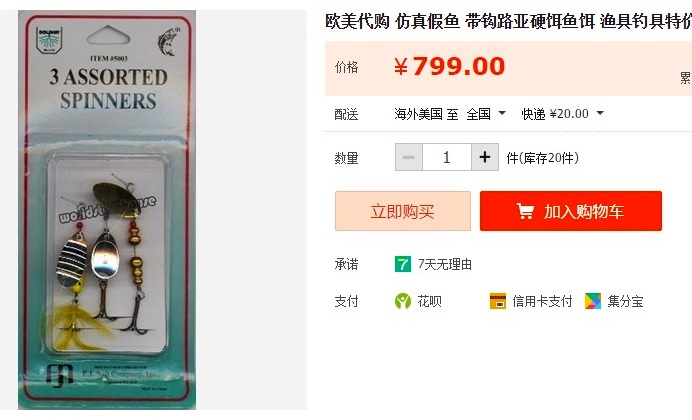Click the 立即购买 buy now button
This screenshot has height=420, width=692.
[x=402, y=211]
